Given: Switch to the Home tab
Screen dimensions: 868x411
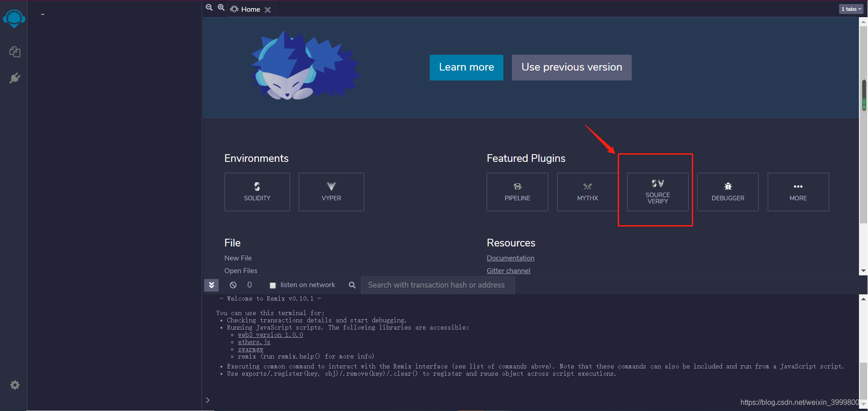Looking at the screenshot, I should [x=250, y=9].
